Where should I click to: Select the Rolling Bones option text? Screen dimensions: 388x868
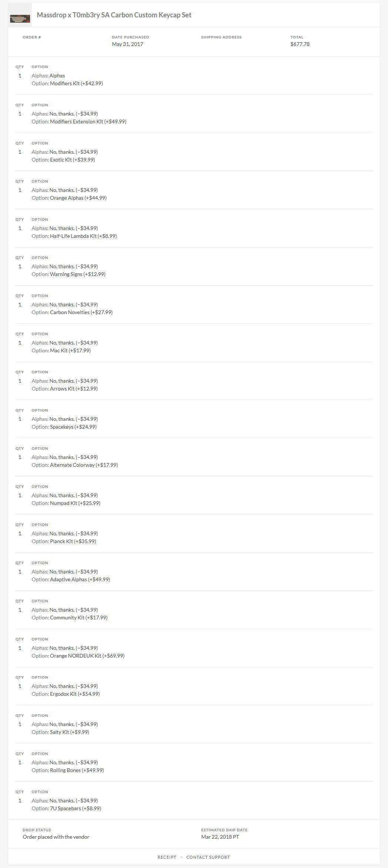68,770
